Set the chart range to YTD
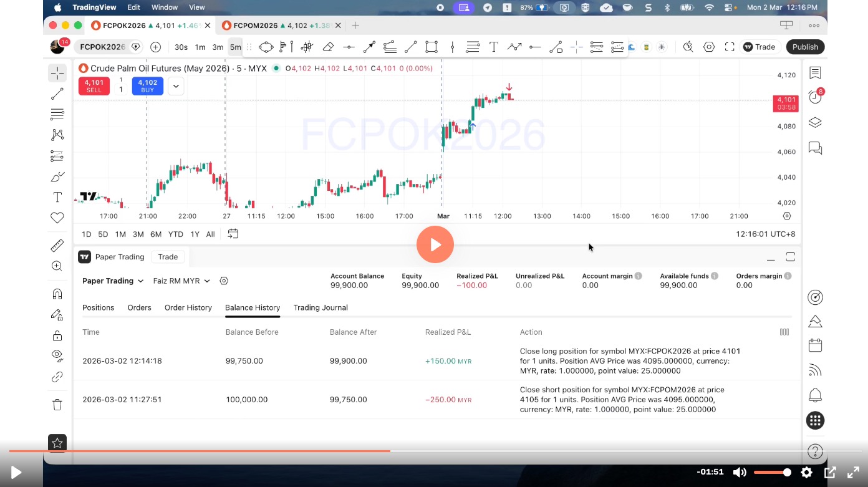868x487 pixels. [x=176, y=234]
